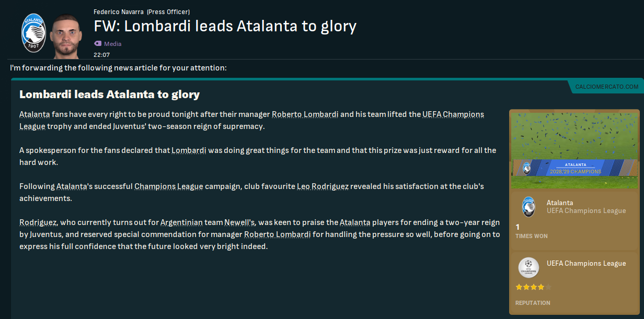Select the Atalanta name in the side panel
Viewport: 644px width, 319px height.
(x=560, y=203)
